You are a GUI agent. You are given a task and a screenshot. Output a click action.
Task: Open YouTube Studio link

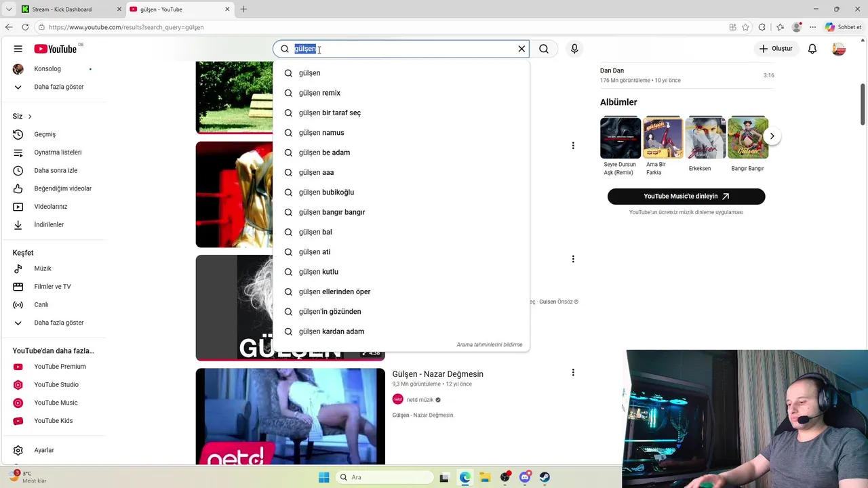coord(56,384)
